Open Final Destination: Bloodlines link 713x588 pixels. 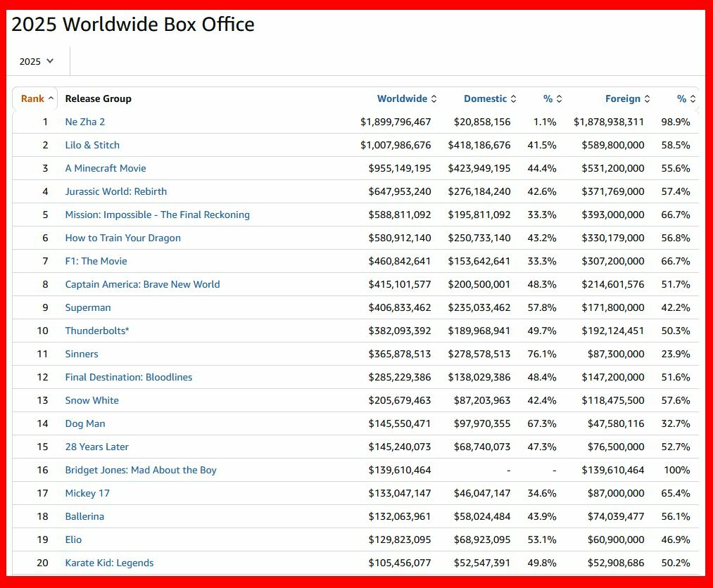point(129,377)
